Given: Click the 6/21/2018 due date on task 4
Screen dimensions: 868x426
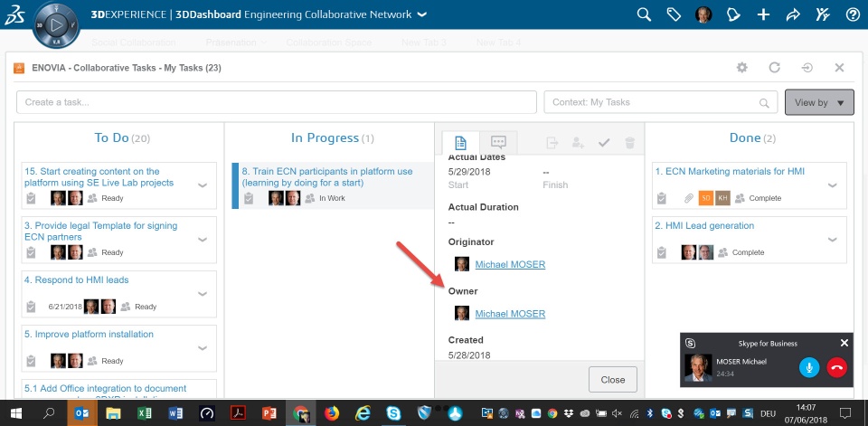Looking at the screenshot, I should [x=65, y=307].
